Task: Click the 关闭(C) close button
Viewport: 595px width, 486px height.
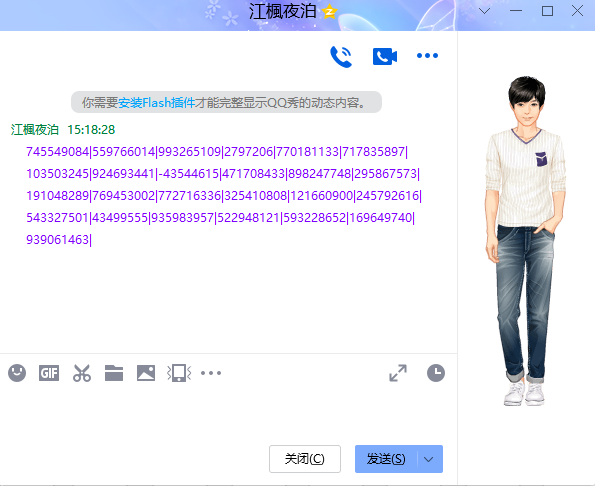Action: click(305, 459)
